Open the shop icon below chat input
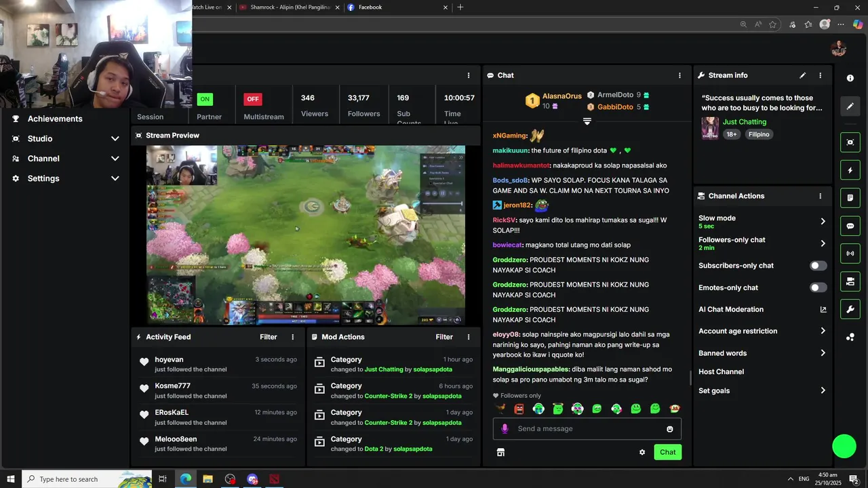 (500, 452)
